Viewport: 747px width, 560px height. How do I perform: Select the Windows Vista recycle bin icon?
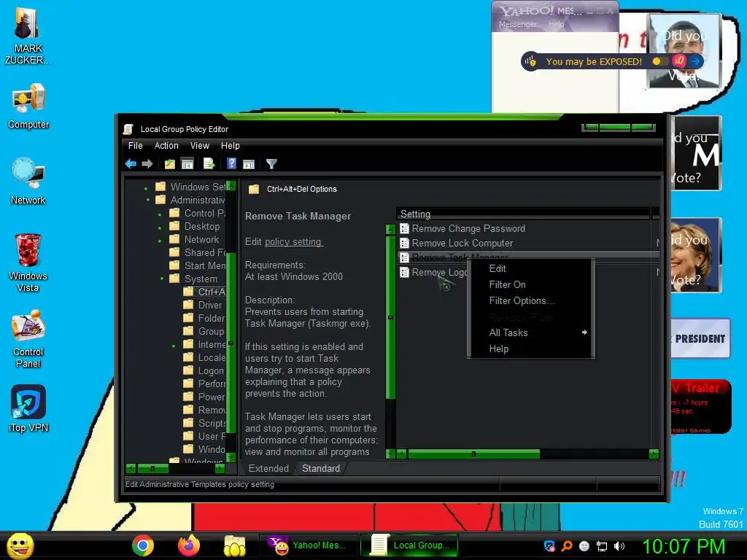(x=28, y=262)
